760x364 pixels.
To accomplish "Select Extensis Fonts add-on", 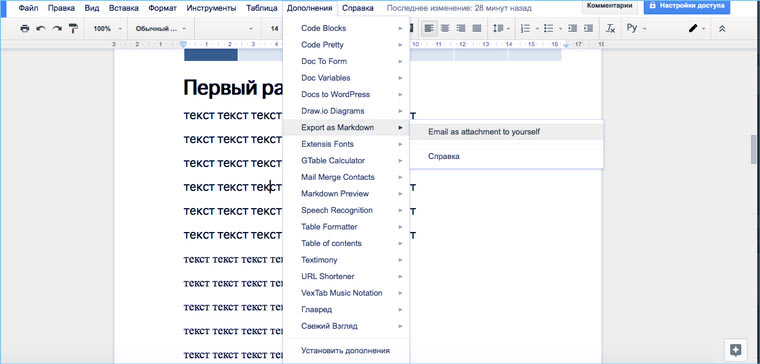I will 346,144.
